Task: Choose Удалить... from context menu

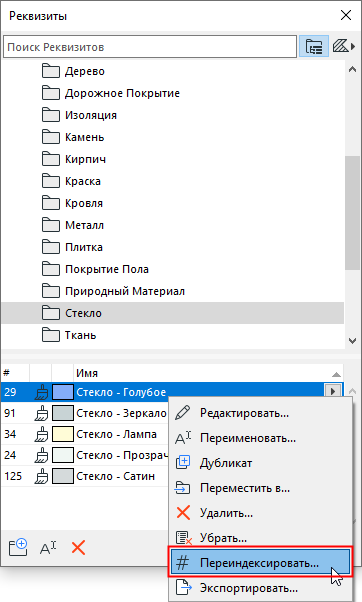Action: pos(261,513)
